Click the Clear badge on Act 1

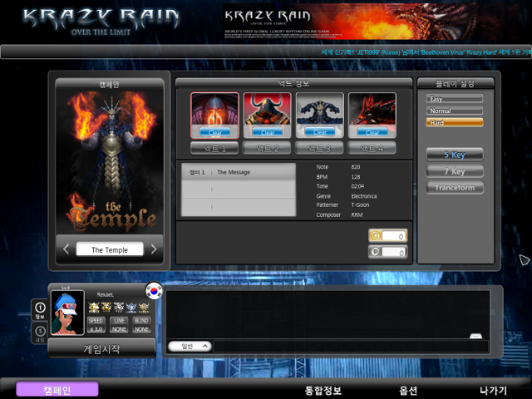[x=214, y=132]
